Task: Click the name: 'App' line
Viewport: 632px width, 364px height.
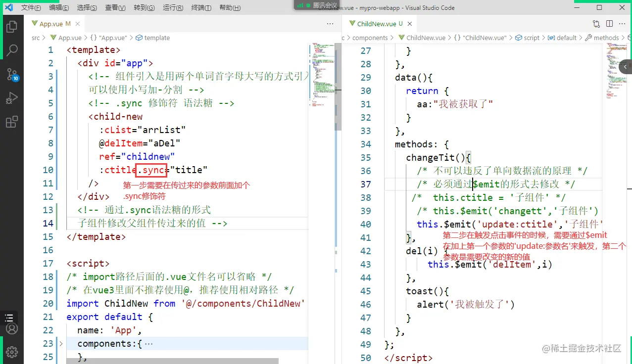Action: [x=109, y=330]
